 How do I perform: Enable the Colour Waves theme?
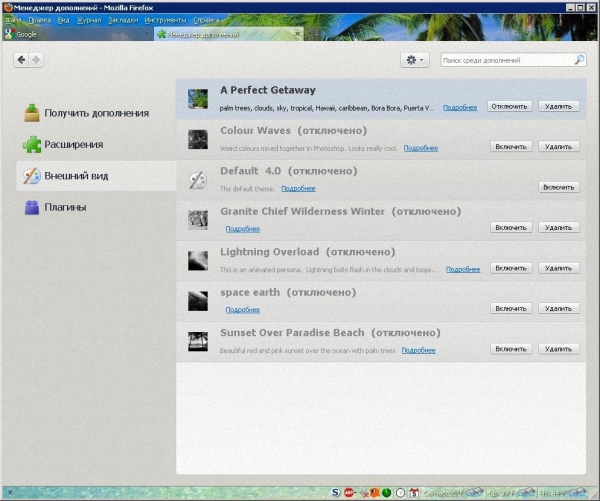click(510, 146)
